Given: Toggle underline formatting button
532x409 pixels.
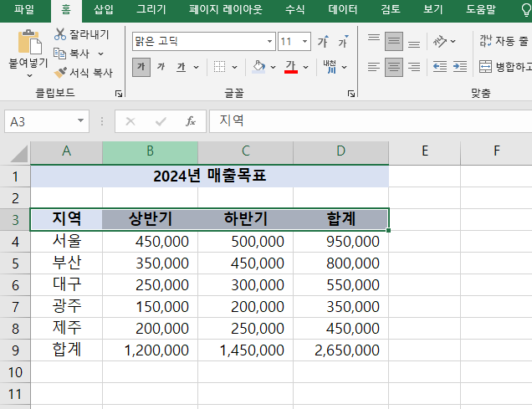Looking at the screenshot, I should (182, 67).
